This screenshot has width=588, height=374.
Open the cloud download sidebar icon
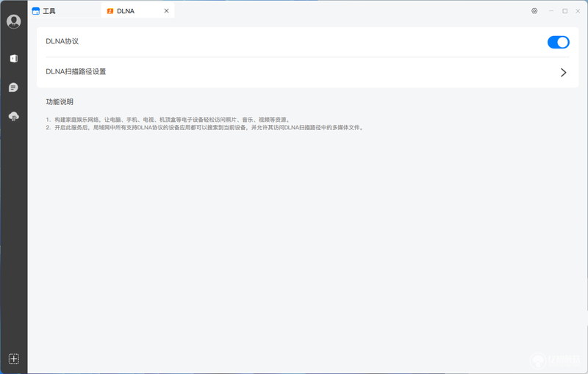tap(13, 117)
